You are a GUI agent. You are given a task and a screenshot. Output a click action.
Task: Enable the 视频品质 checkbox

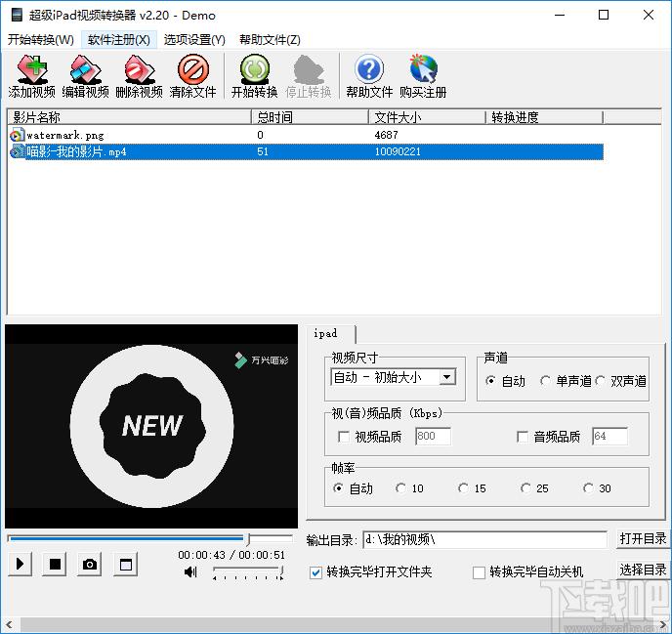point(344,437)
